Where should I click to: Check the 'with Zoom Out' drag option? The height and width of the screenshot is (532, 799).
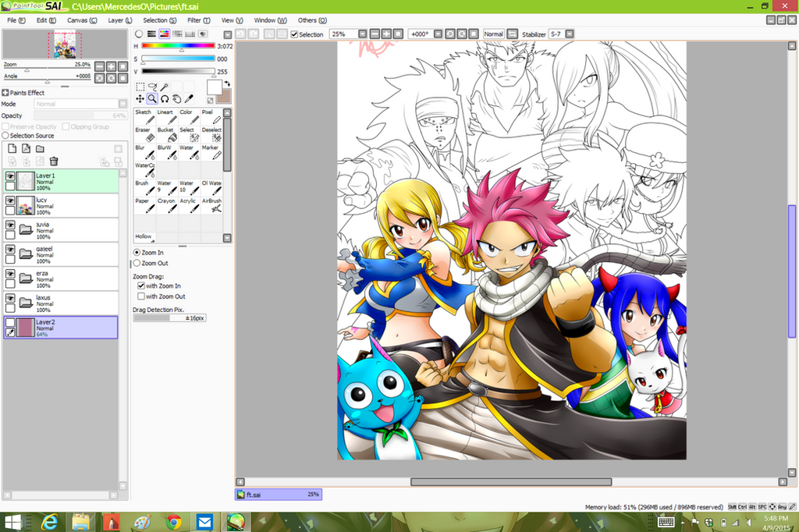pyautogui.click(x=141, y=296)
